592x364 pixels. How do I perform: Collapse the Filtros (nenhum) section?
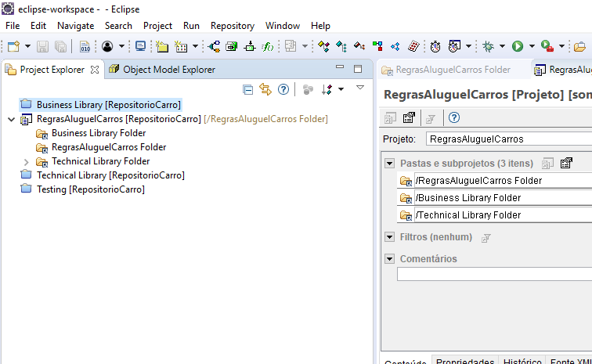[390, 237]
